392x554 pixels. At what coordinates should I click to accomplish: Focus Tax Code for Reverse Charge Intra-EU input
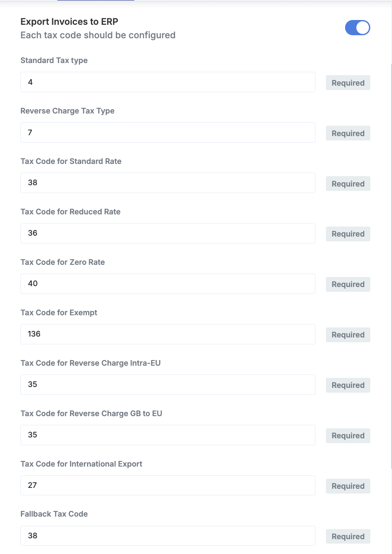tap(168, 385)
